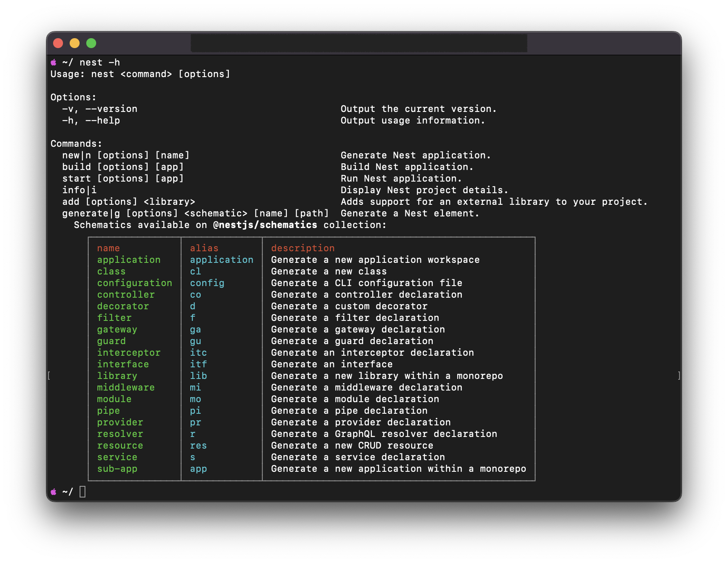Click 'provider' schematic name

click(x=120, y=422)
